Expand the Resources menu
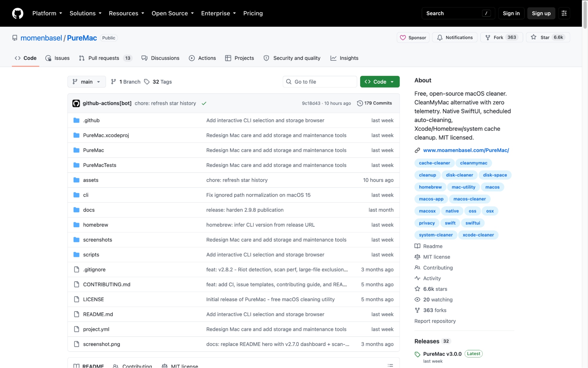The image size is (588, 368). pyautogui.click(x=126, y=13)
